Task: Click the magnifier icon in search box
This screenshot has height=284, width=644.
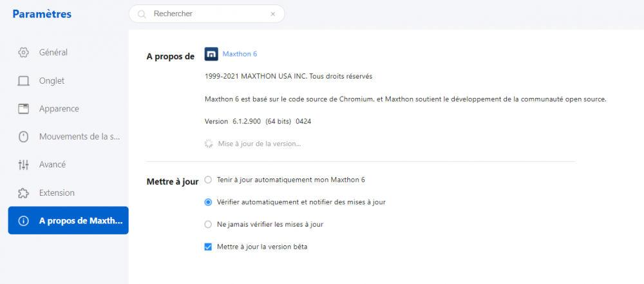Action: (142, 14)
